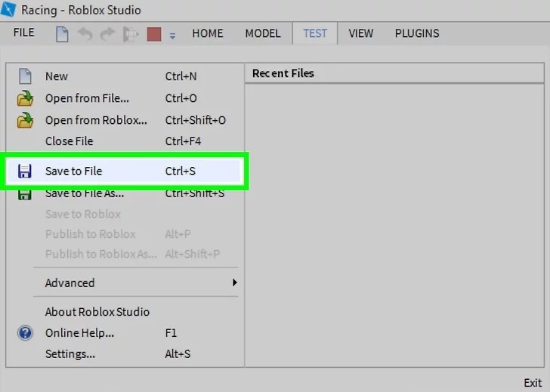Click the F1 shortcut text
This screenshot has width=550, height=392.
tap(171, 333)
